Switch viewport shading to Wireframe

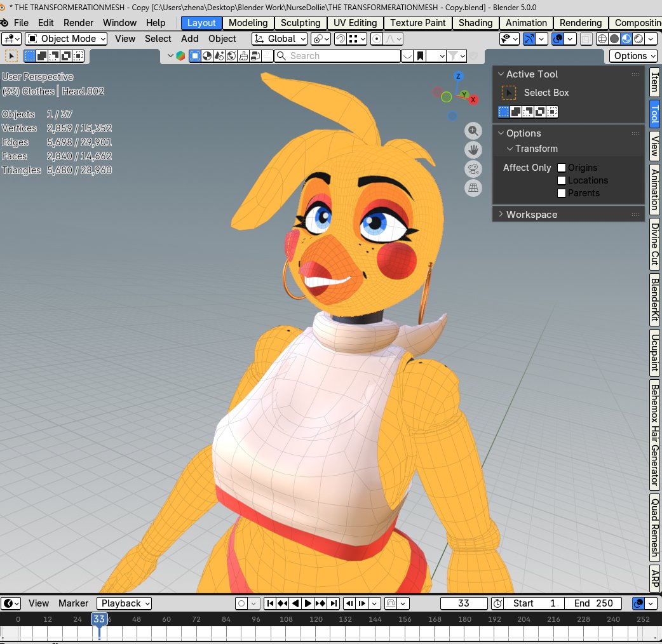(602, 39)
